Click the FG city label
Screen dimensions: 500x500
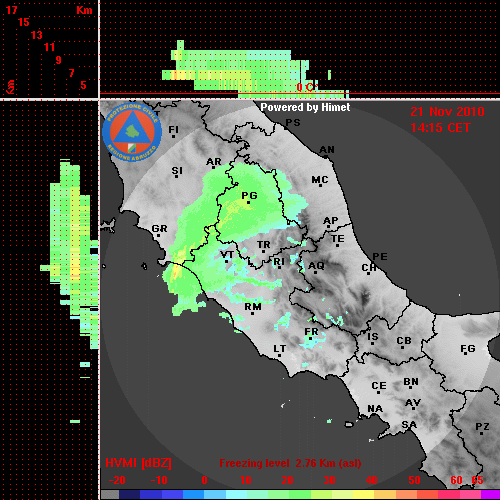tap(468, 349)
